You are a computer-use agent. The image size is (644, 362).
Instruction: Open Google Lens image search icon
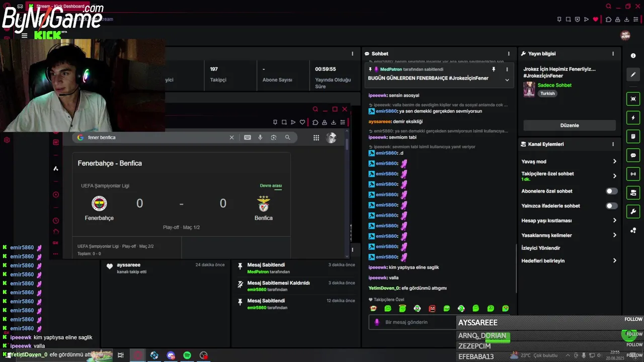pyautogui.click(x=274, y=137)
